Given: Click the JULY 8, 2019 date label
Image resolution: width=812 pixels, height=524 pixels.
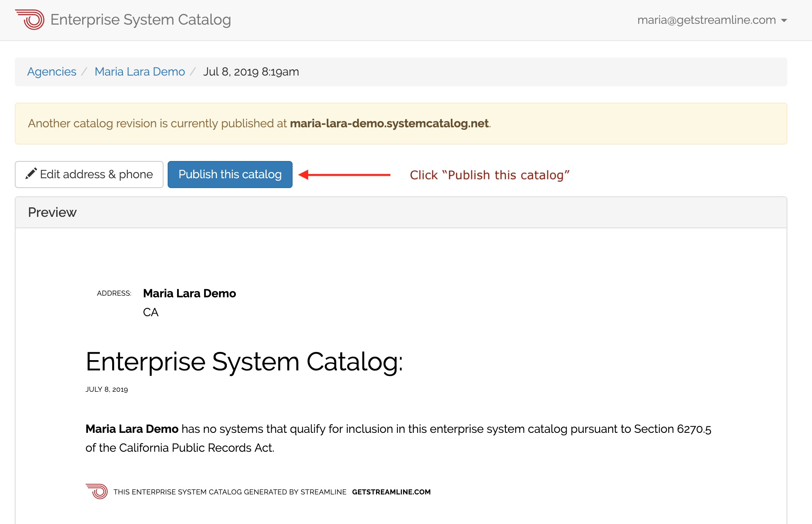Looking at the screenshot, I should [107, 389].
